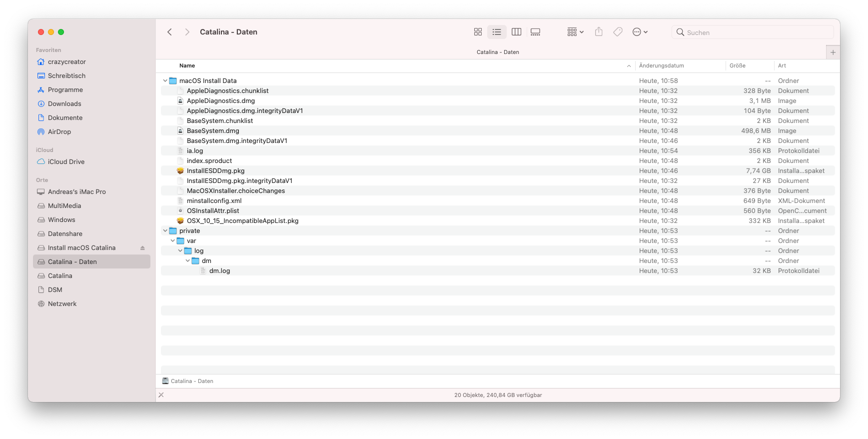This screenshot has width=868, height=439.
Task: Click the share toolbar icon
Action: (599, 32)
